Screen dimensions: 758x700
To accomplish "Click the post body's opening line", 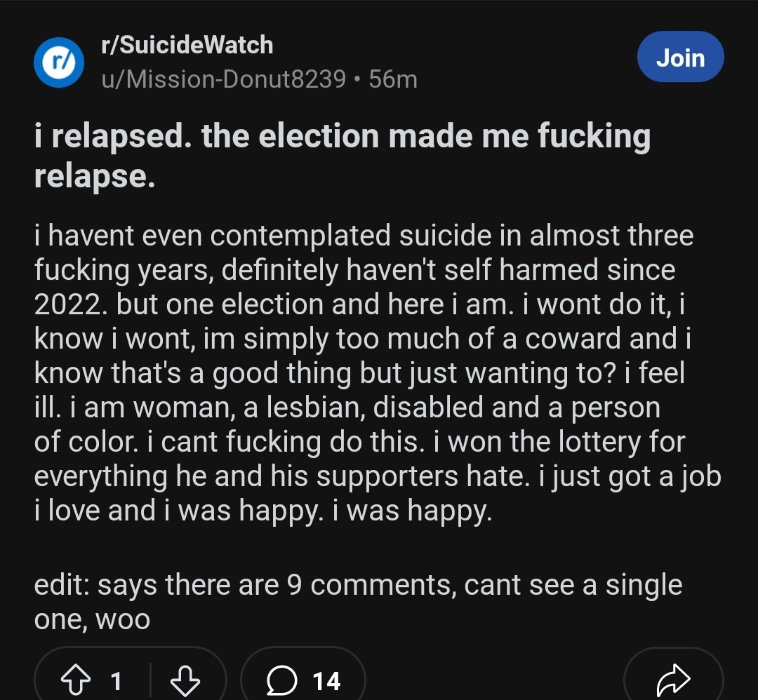I will pyautogui.click(x=364, y=236).
